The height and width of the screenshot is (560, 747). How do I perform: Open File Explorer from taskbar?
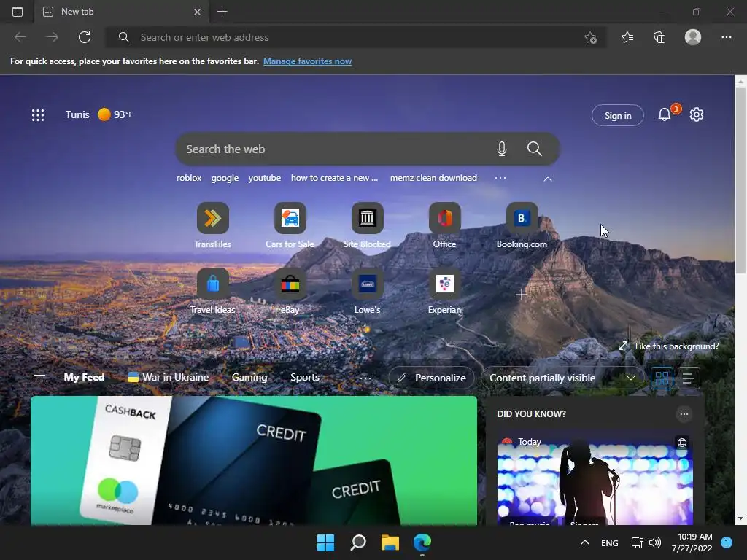[390, 542]
